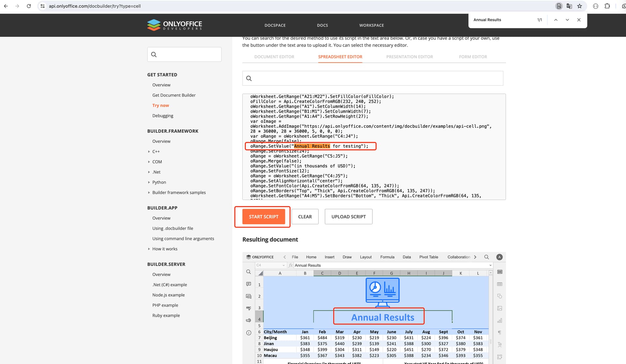Image resolution: width=626 pixels, height=364 pixels.
Task: Open the Node.js example link
Action: [168, 295]
